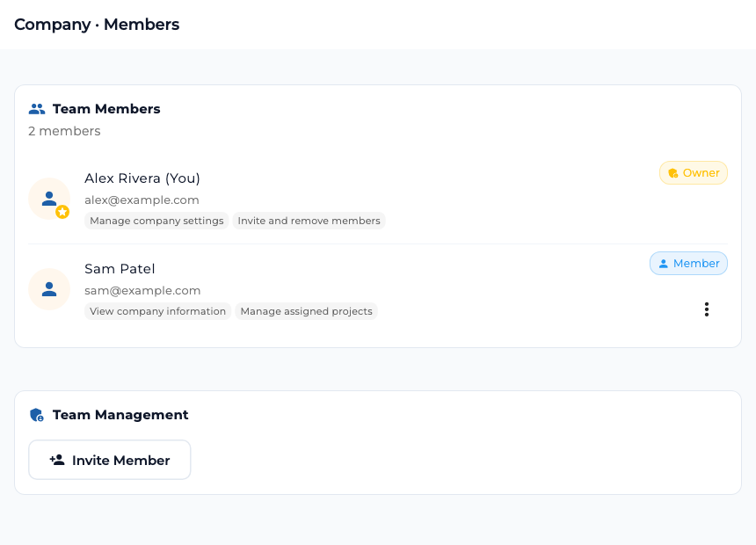Click the email sam@example.com
This screenshot has height=545, width=756.
click(142, 290)
